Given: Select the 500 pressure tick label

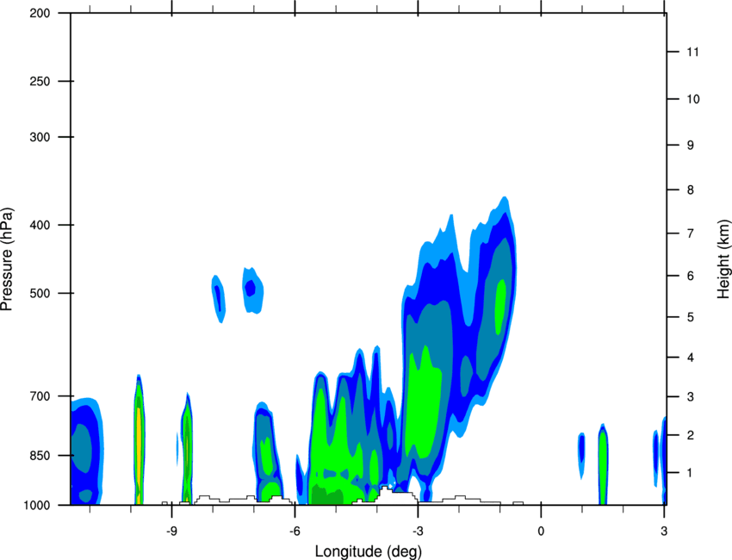Looking at the screenshot, I should click(x=40, y=293).
